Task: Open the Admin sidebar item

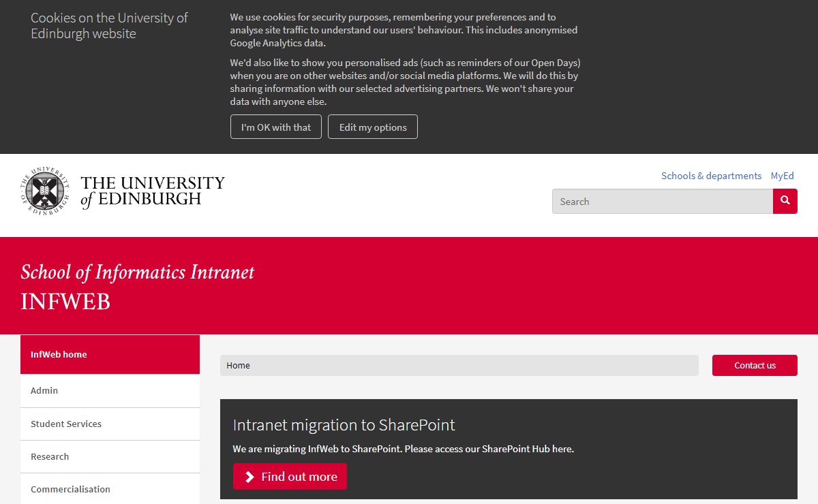Action: (110, 391)
